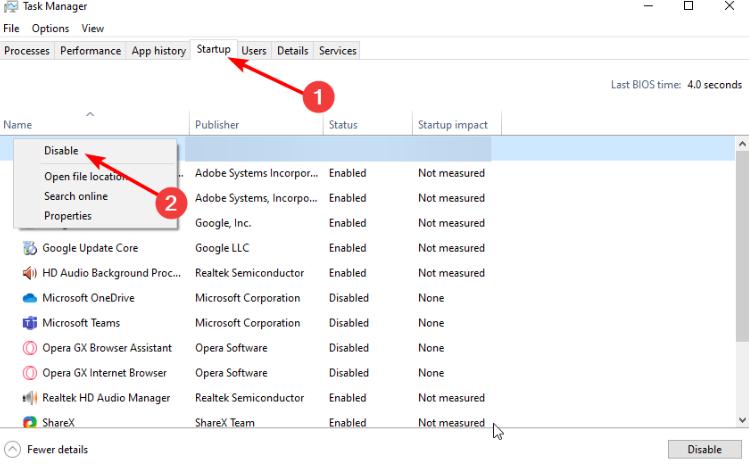Click the ShareX app icon
The image size is (749, 469).
(x=29, y=423)
